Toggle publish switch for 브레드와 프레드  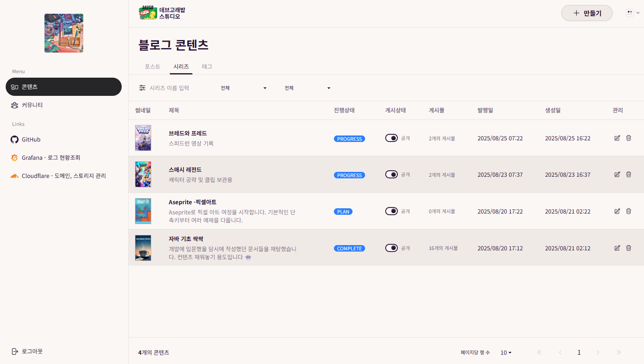click(391, 138)
